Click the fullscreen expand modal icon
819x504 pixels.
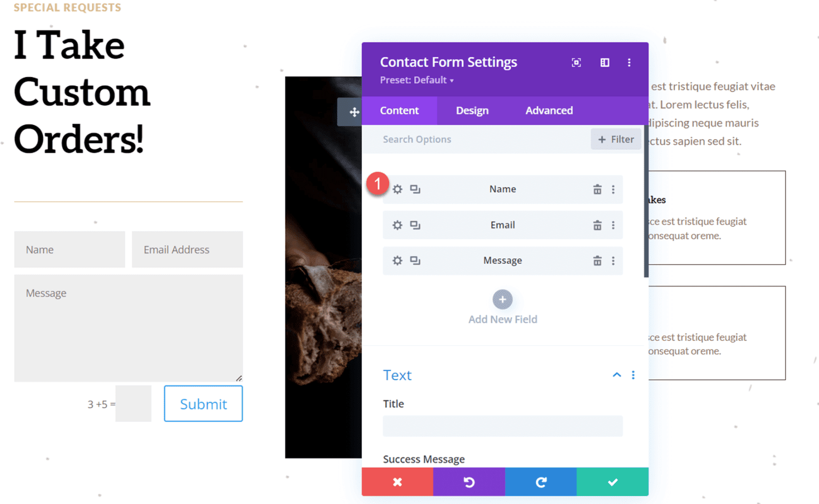(x=576, y=63)
